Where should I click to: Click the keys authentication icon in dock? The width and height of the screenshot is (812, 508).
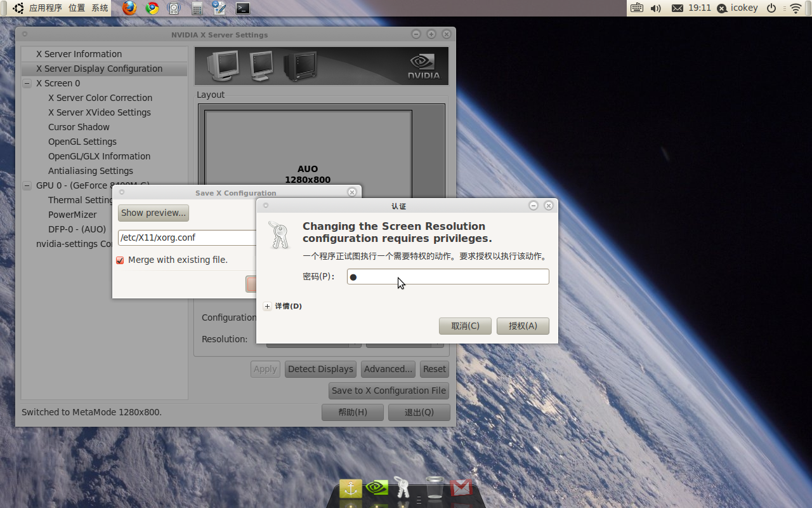coord(402,487)
